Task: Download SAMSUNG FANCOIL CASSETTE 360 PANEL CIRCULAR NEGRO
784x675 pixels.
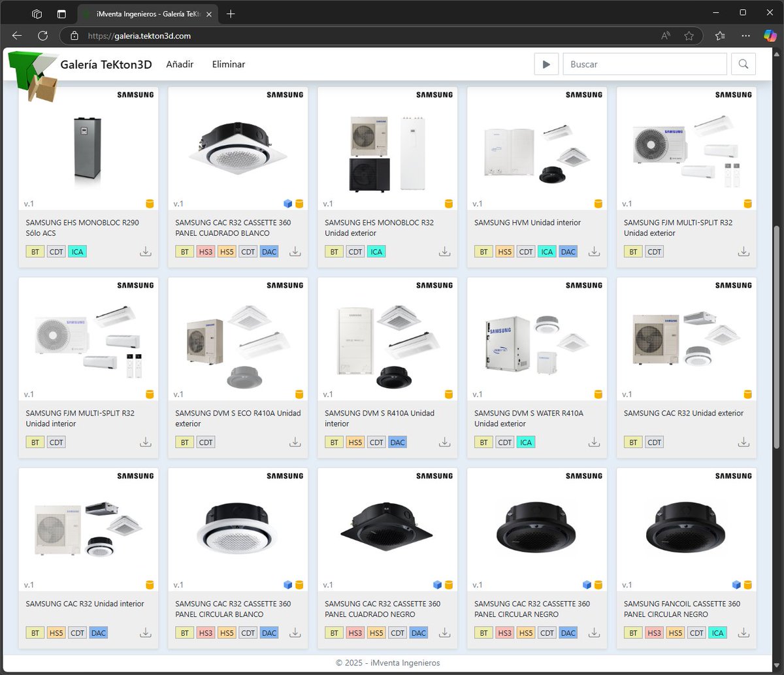Action: point(743,633)
